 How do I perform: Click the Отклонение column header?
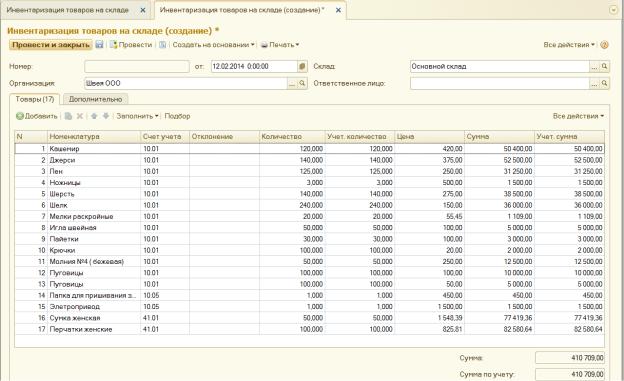224,137
